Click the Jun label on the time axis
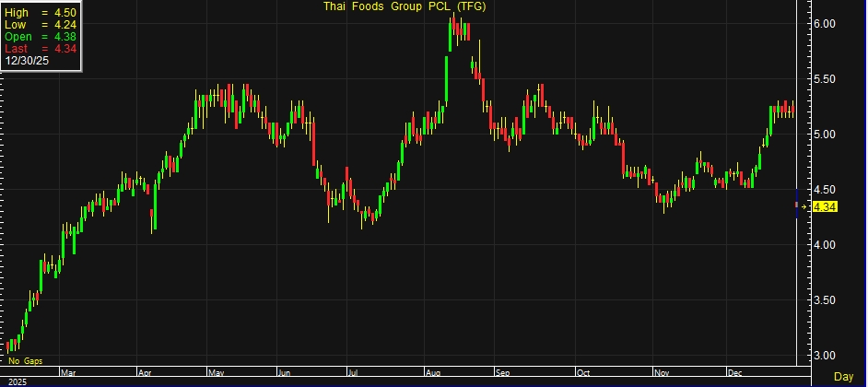868x387 pixels. [x=285, y=373]
